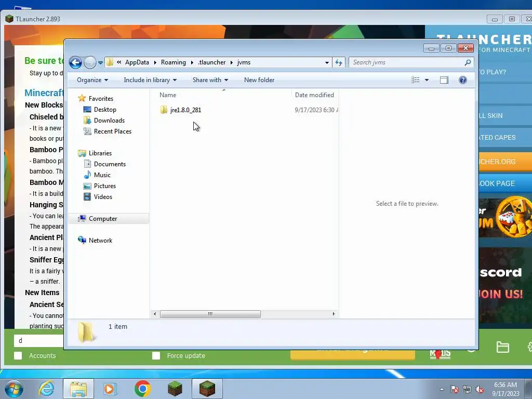Click the Explorer forward arrow button
This screenshot has width=532, height=399.
tap(90, 62)
